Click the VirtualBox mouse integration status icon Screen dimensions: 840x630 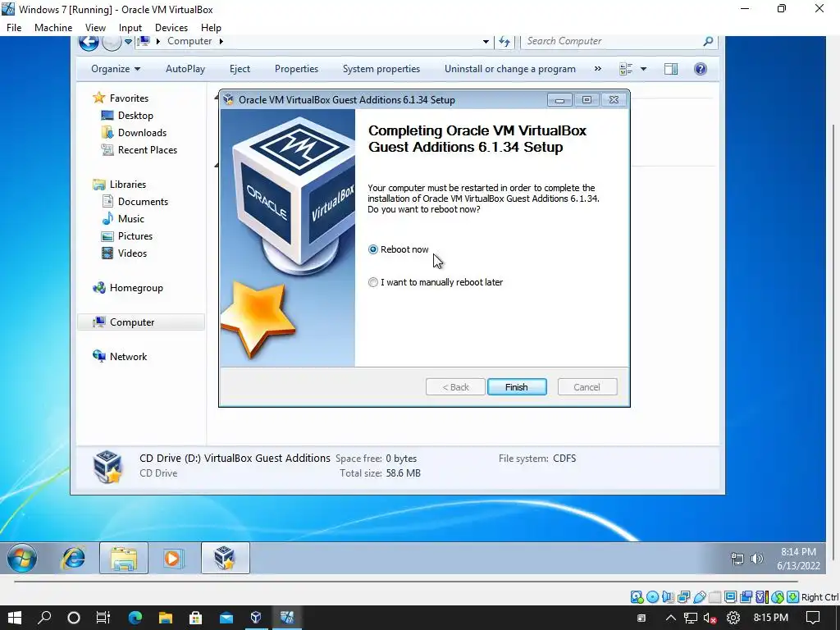[x=778, y=597]
